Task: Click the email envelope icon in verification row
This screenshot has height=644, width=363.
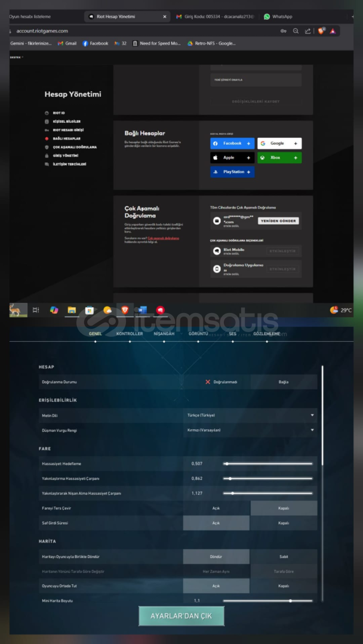Action: [x=217, y=221]
